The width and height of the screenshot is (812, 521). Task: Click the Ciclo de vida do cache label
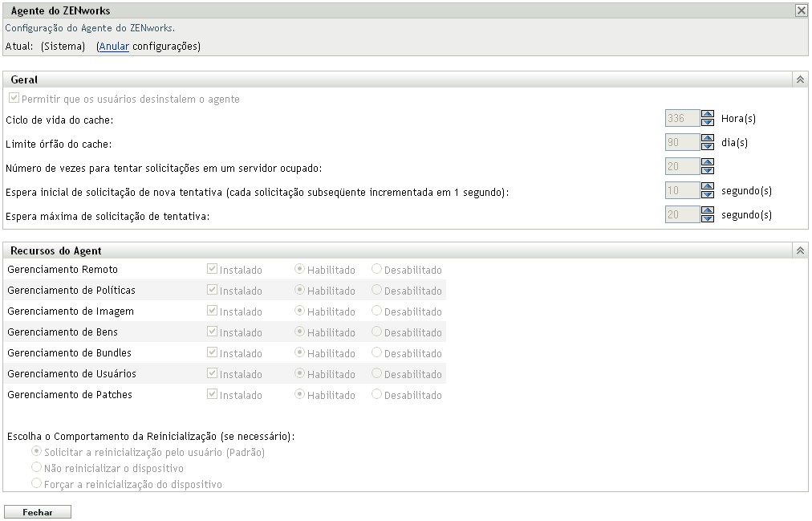coord(59,120)
